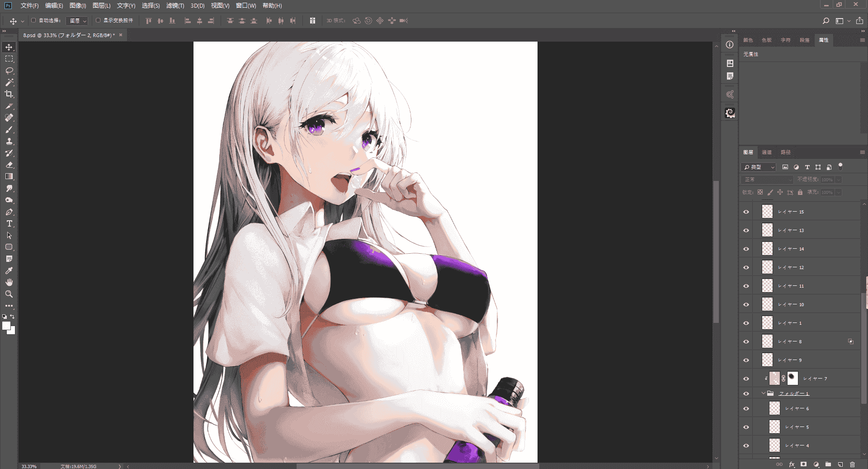Viewport: 868px width, 469px height.
Task: Select the Crop tool
Action: (x=9, y=94)
